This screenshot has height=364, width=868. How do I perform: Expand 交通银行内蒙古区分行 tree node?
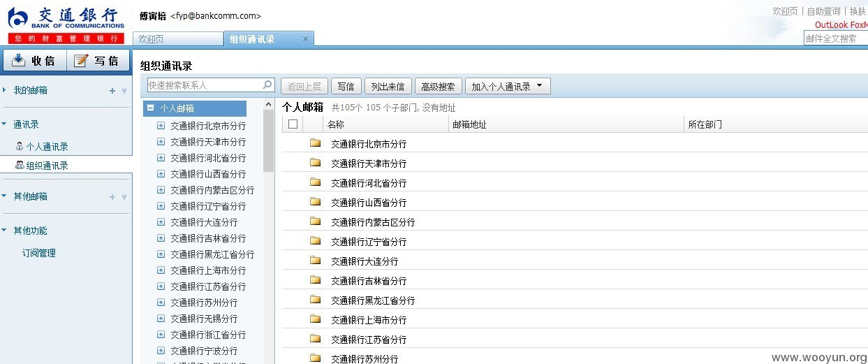tap(161, 190)
